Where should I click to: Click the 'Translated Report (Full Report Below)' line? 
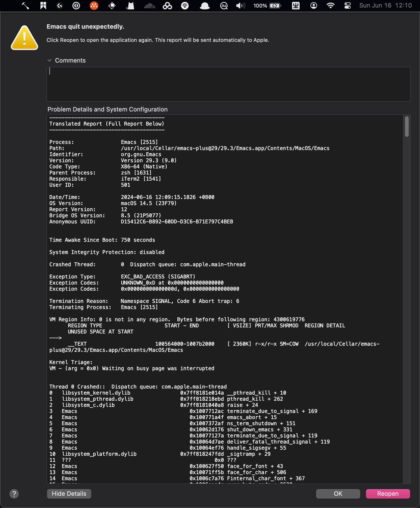click(107, 124)
